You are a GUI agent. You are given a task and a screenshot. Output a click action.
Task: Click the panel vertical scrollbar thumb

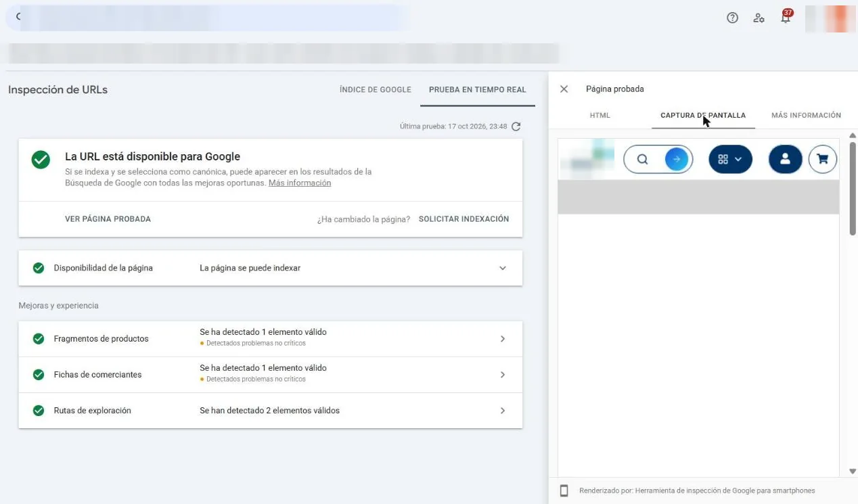853,188
